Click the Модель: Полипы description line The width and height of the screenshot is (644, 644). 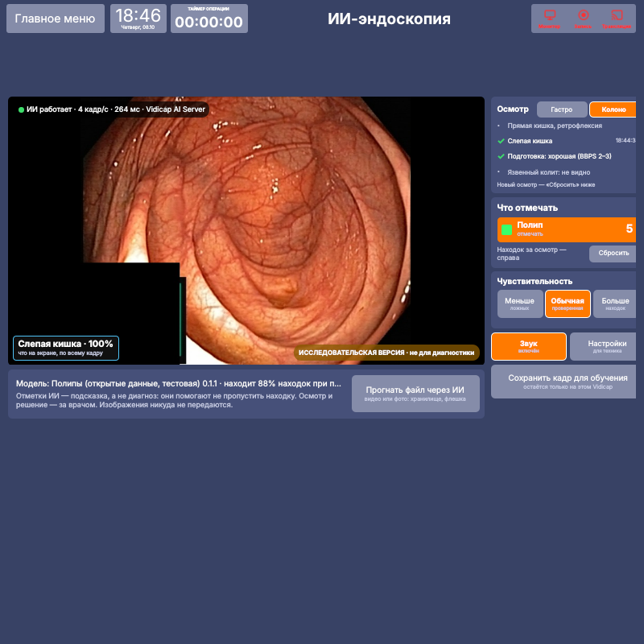[x=179, y=384]
